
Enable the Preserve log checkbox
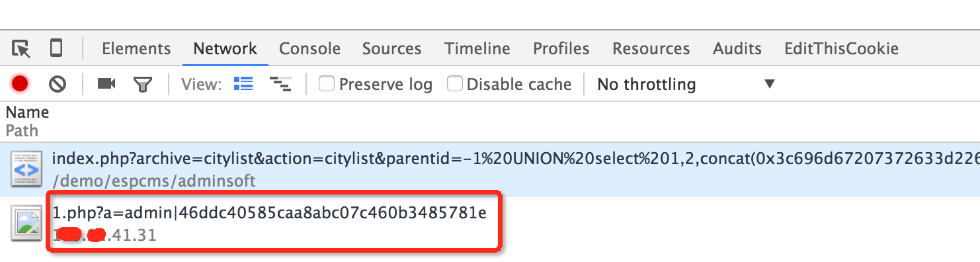click(326, 84)
